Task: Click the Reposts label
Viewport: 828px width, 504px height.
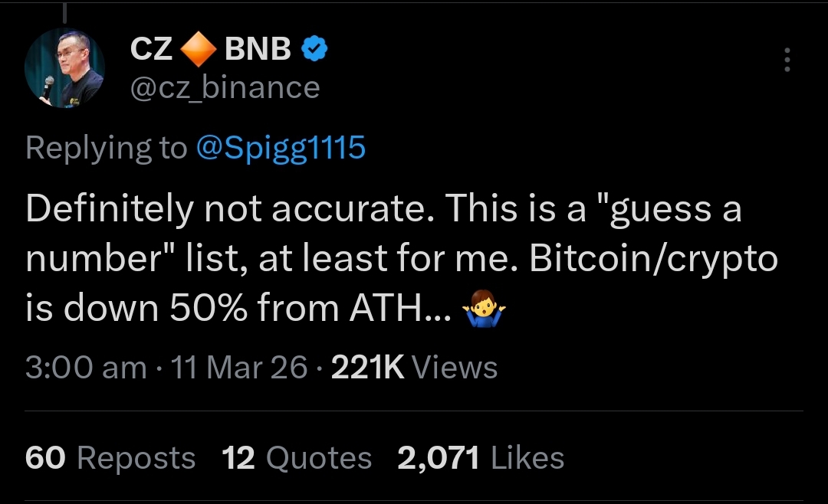Action: [x=136, y=458]
